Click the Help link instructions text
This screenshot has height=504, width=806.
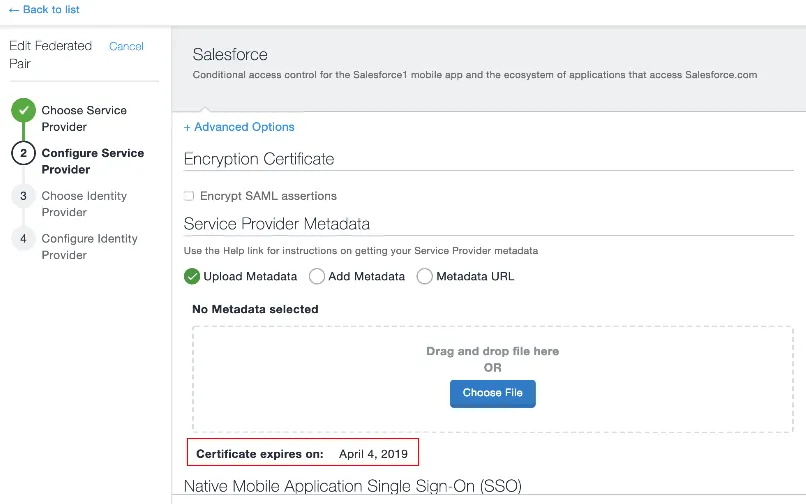point(360,251)
